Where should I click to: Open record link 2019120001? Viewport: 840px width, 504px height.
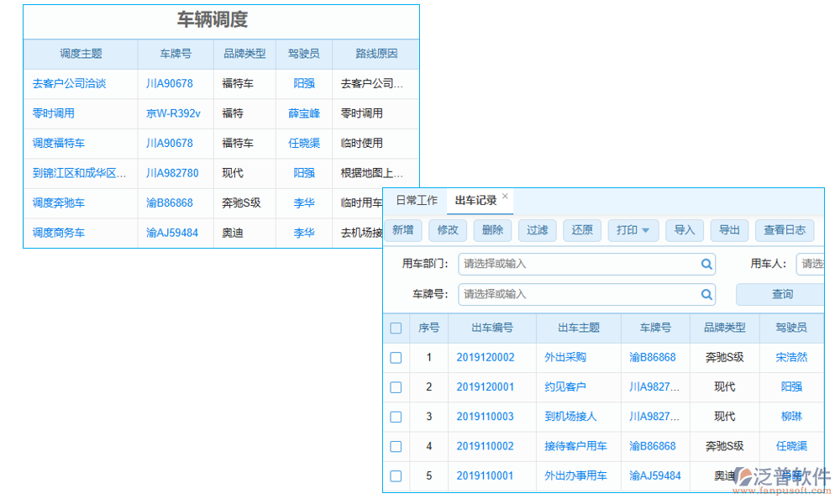point(485,386)
